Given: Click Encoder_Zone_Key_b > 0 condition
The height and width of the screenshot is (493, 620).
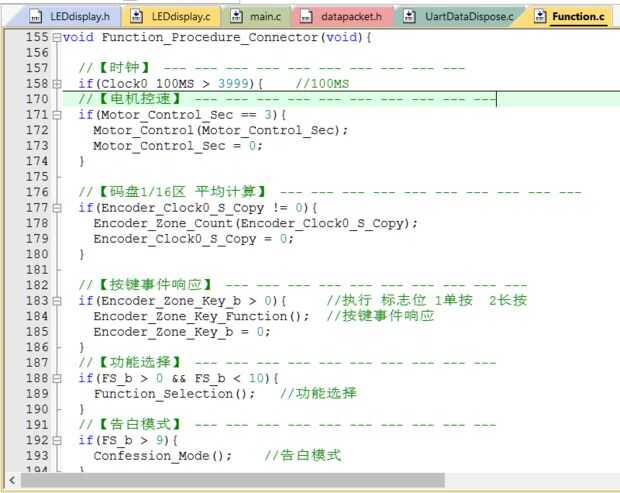Looking at the screenshot, I should 187,301.
